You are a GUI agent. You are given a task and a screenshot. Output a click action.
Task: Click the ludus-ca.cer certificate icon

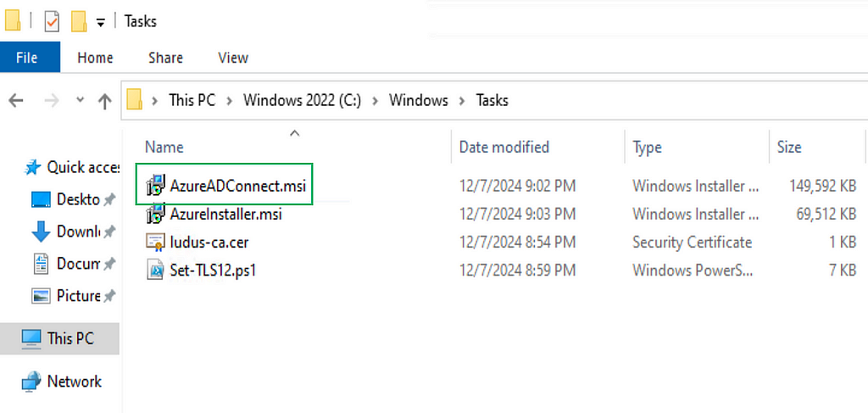pyautogui.click(x=155, y=243)
